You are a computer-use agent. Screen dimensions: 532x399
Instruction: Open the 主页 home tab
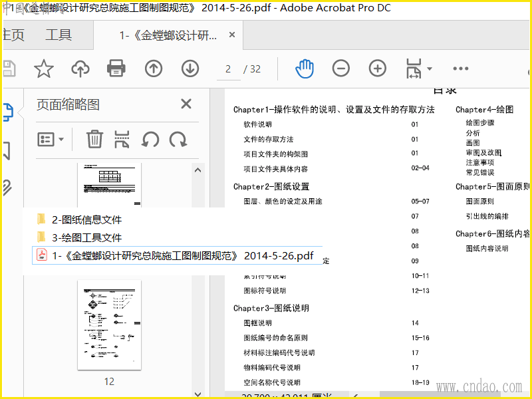13,35
